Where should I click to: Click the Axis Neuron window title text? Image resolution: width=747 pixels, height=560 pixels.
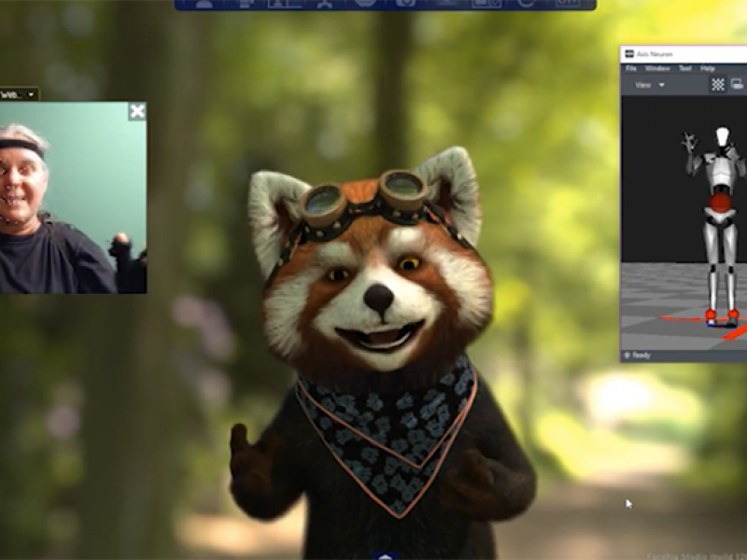tap(655, 54)
